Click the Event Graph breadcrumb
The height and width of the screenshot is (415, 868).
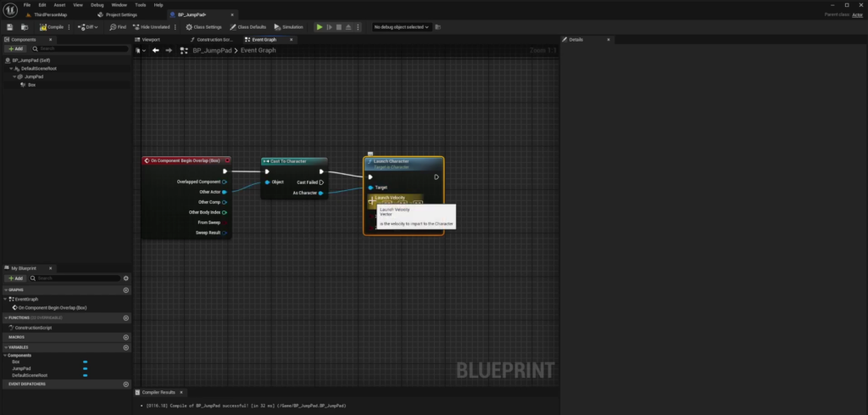pos(258,50)
